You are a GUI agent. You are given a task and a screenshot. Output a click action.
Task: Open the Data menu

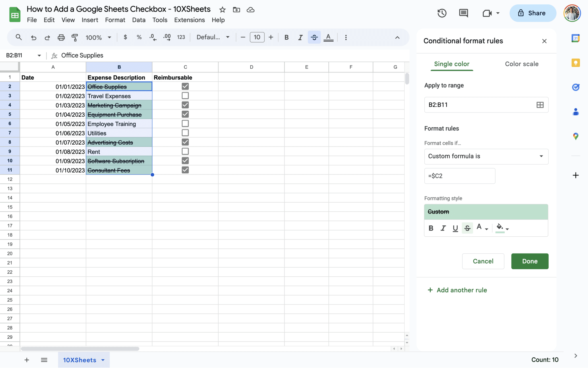pyautogui.click(x=139, y=20)
